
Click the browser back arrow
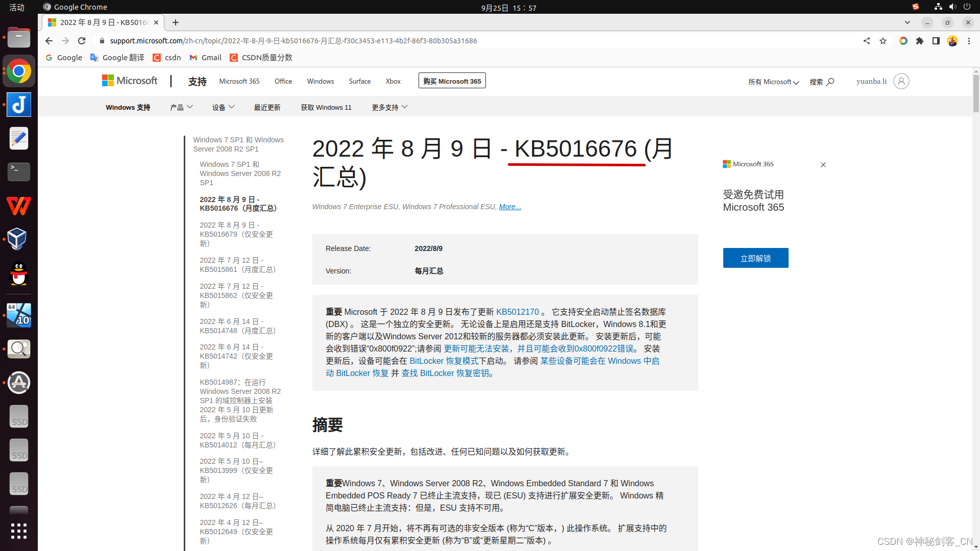tap(49, 41)
